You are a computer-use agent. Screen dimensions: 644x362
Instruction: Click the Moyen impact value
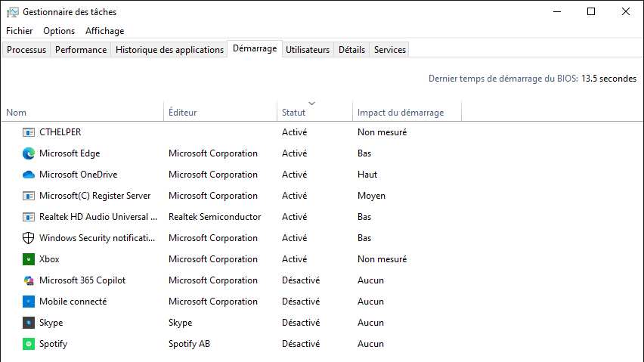pos(371,196)
